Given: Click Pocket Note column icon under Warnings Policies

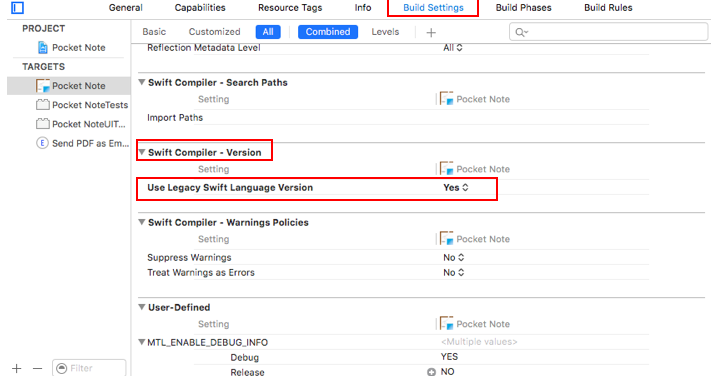Looking at the screenshot, I should pos(446,238).
